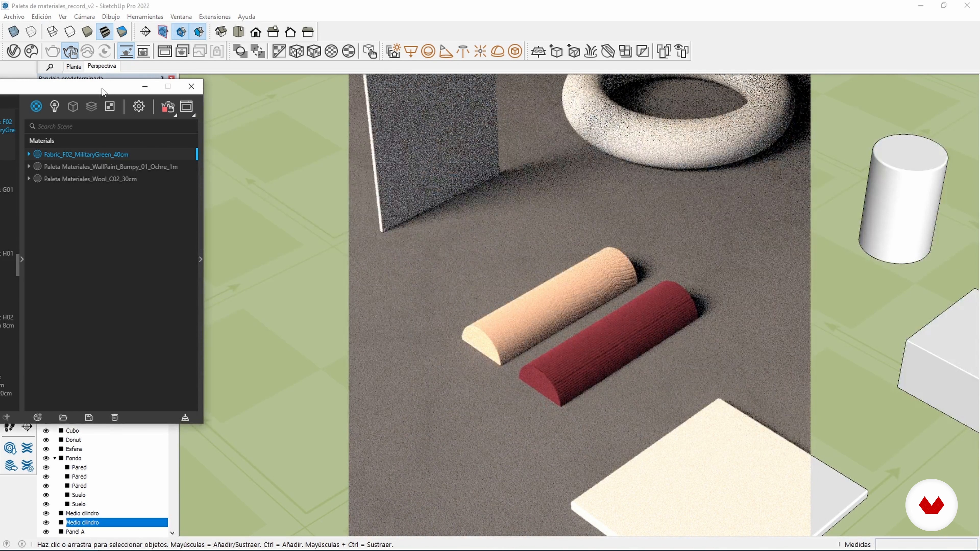Collapse the left Asset Editor library arrow
This screenshot has height=551, width=980.
click(x=22, y=259)
